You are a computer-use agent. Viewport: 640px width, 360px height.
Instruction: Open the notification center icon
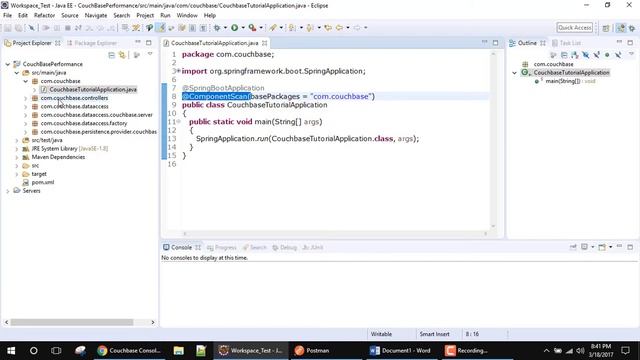pyautogui.click(x=625, y=350)
